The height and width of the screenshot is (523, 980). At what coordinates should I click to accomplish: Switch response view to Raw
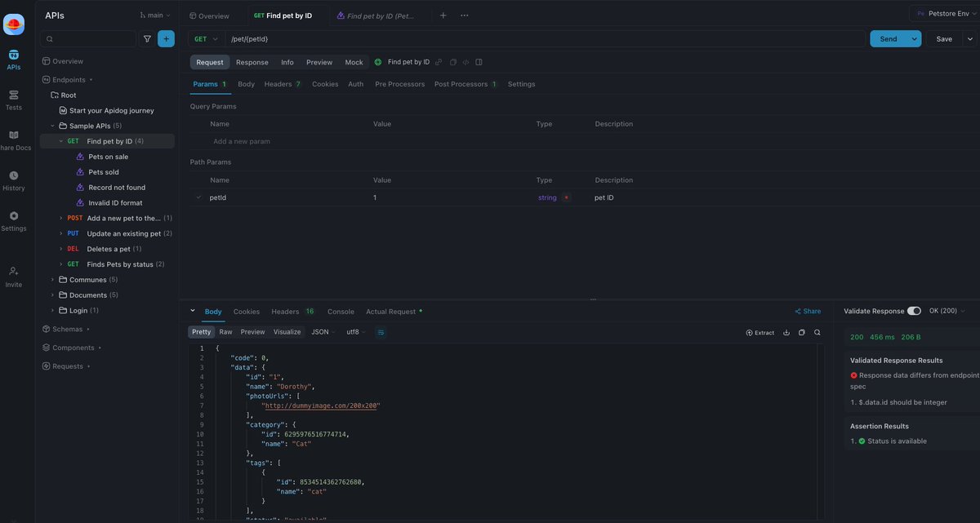pyautogui.click(x=225, y=332)
